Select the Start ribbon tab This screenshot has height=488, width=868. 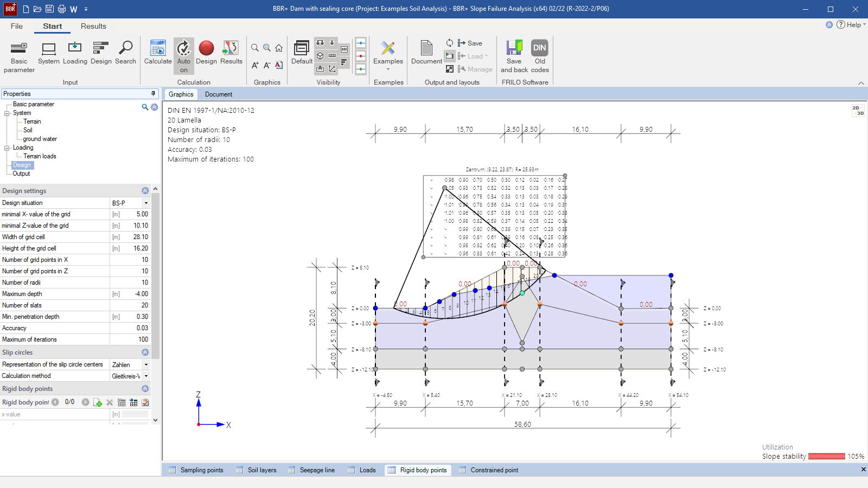tap(53, 26)
